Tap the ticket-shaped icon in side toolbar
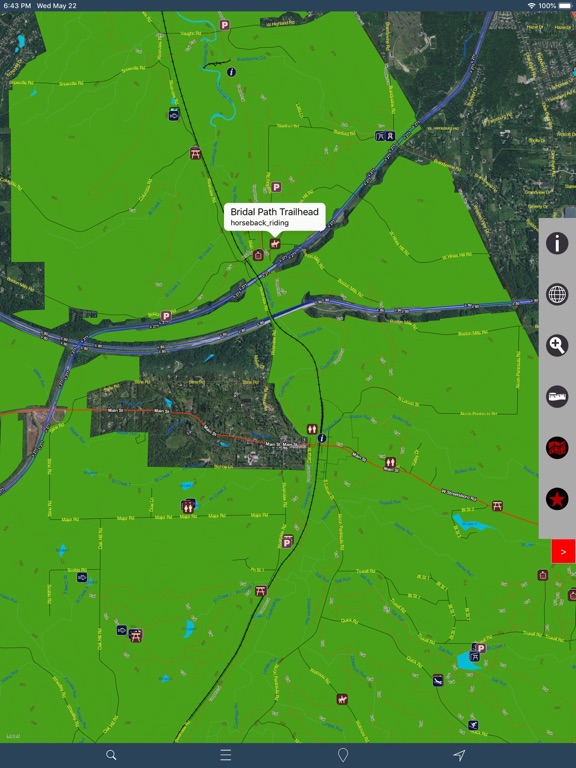Screen dimensions: 576x768 [x=557, y=396]
